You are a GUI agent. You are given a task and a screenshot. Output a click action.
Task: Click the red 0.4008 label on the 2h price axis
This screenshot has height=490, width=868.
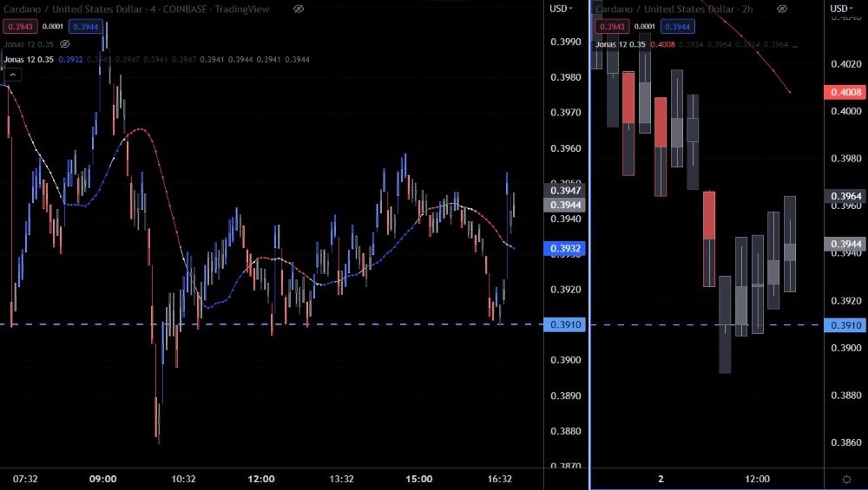click(x=845, y=92)
